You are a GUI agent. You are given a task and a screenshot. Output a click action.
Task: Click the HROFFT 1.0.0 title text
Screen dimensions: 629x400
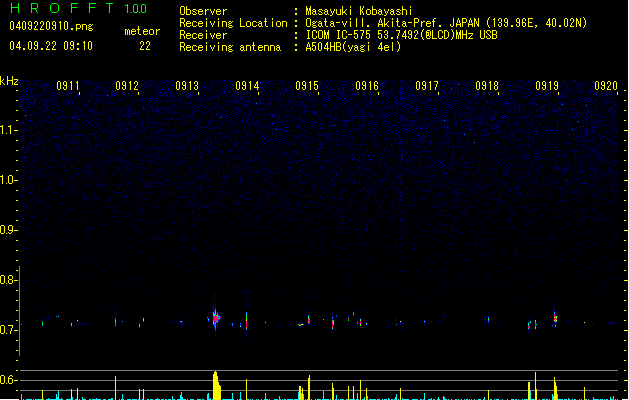(x=78, y=8)
